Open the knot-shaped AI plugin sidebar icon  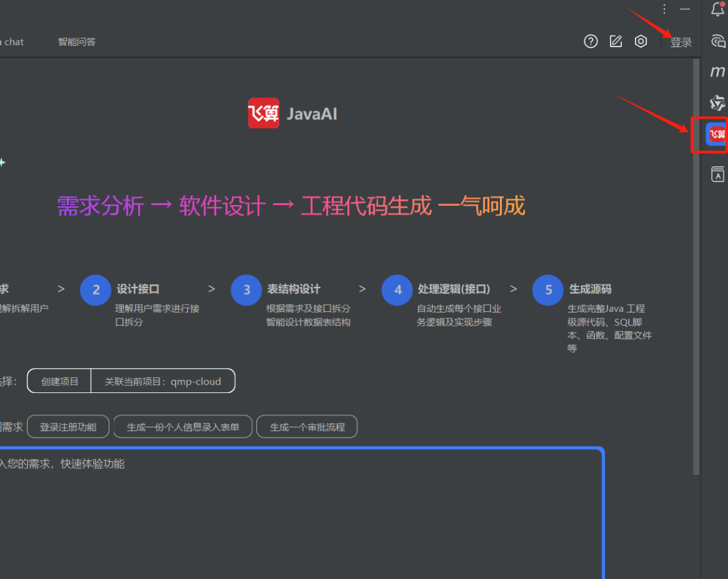(x=718, y=103)
